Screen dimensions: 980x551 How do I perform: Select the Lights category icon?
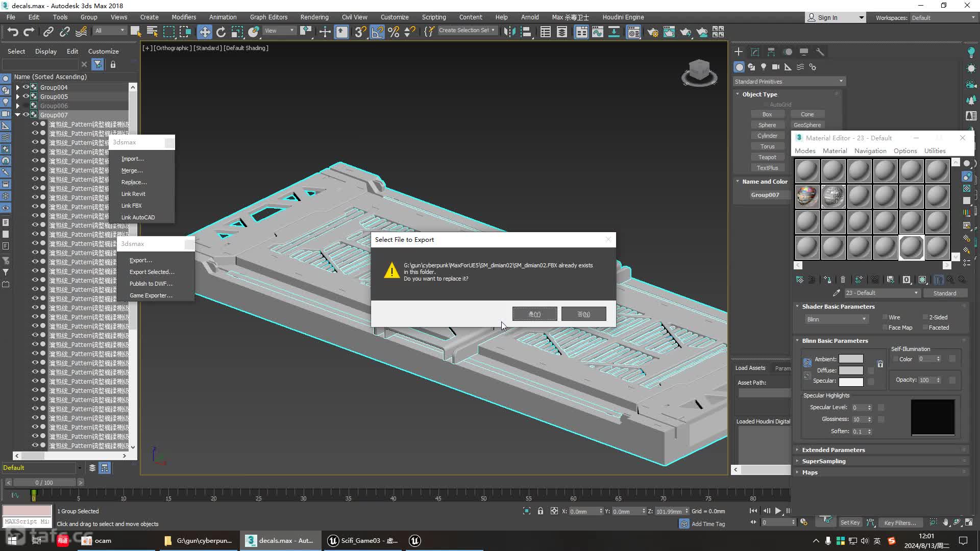tap(764, 67)
